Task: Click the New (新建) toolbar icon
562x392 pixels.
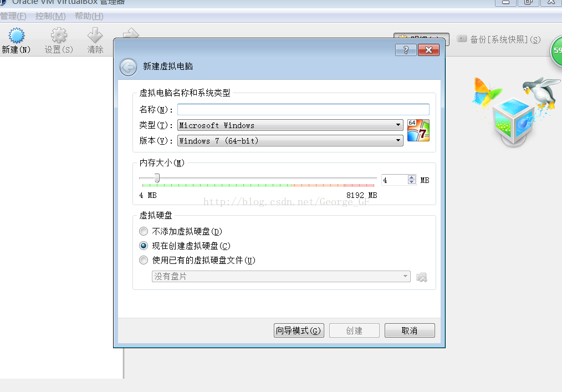Action: (16, 36)
